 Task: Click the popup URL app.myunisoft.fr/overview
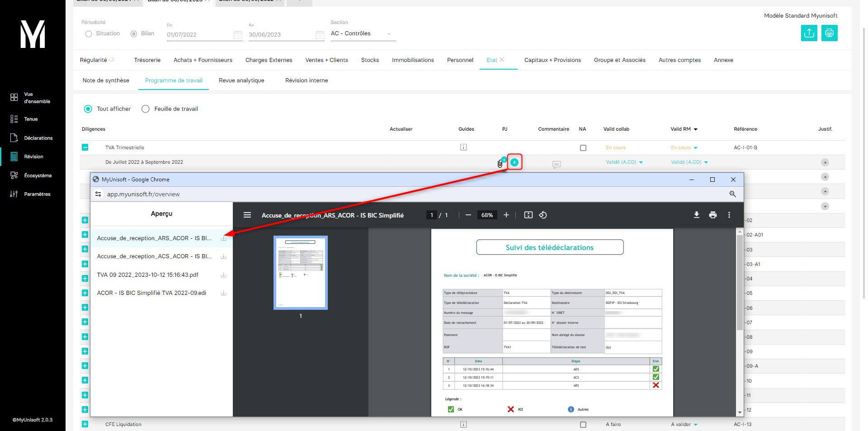coord(143,194)
